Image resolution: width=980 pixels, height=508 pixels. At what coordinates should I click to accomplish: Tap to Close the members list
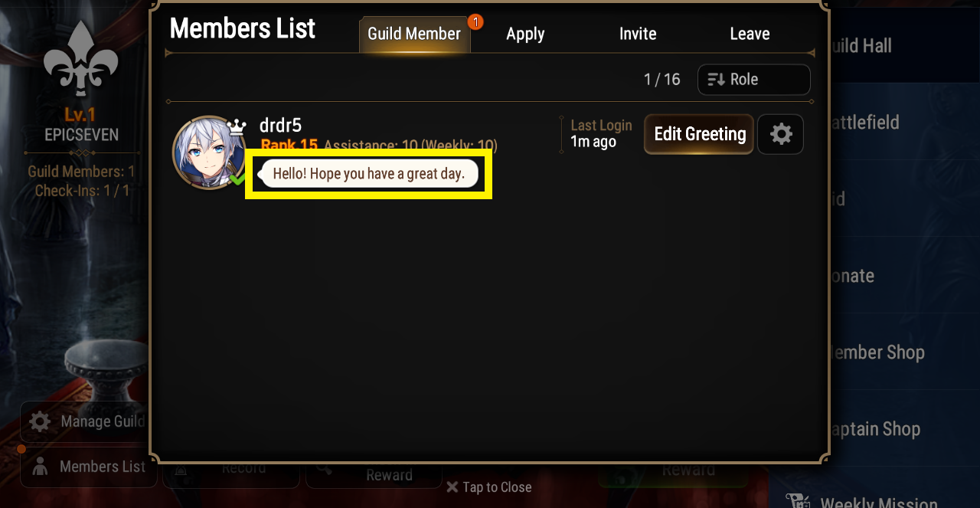488,487
